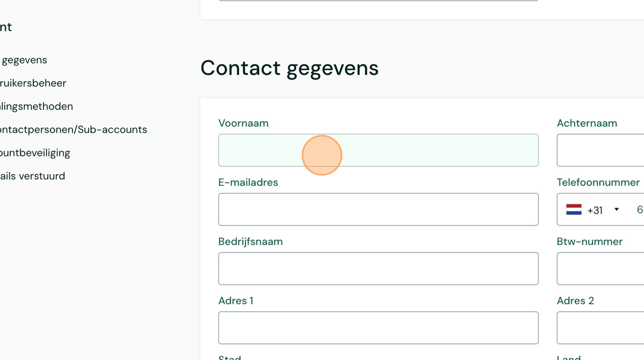
Task: Select the +31 country code text
Action: (595, 210)
